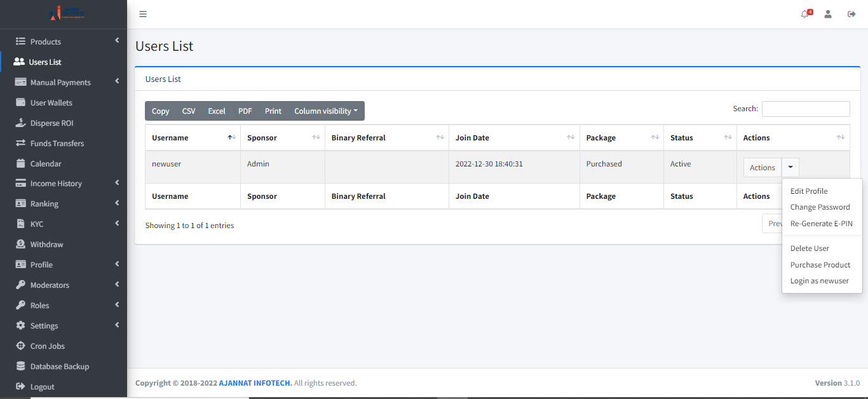Open Database Backup in sidebar

59,367
